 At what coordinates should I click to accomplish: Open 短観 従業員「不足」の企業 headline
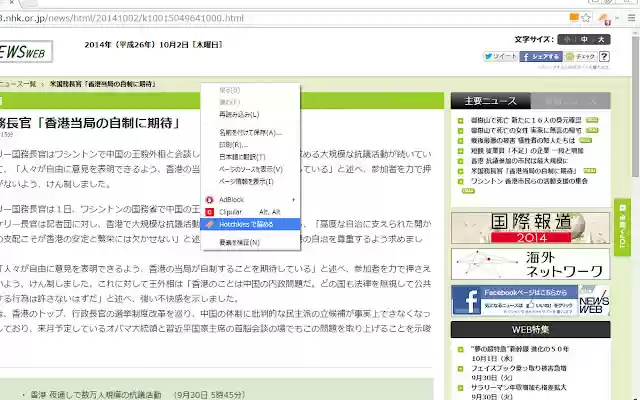pos(527,151)
